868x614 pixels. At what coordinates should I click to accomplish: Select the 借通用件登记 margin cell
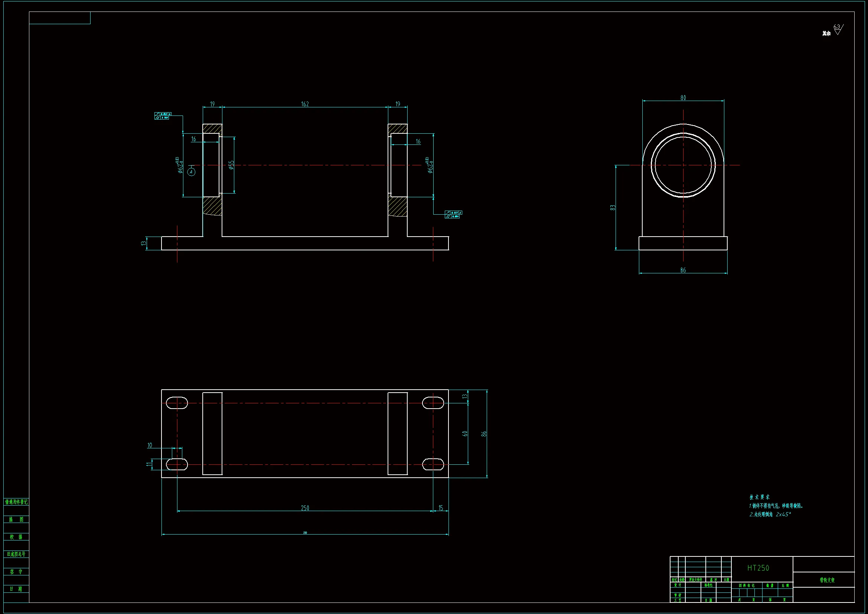[x=16, y=502]
